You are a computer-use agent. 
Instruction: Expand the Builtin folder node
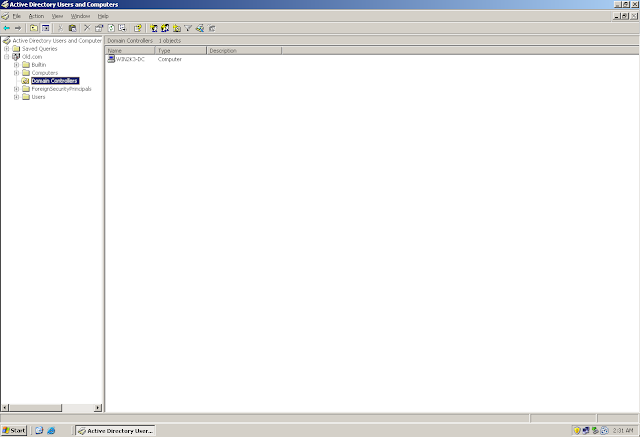[x=16, y=65]
